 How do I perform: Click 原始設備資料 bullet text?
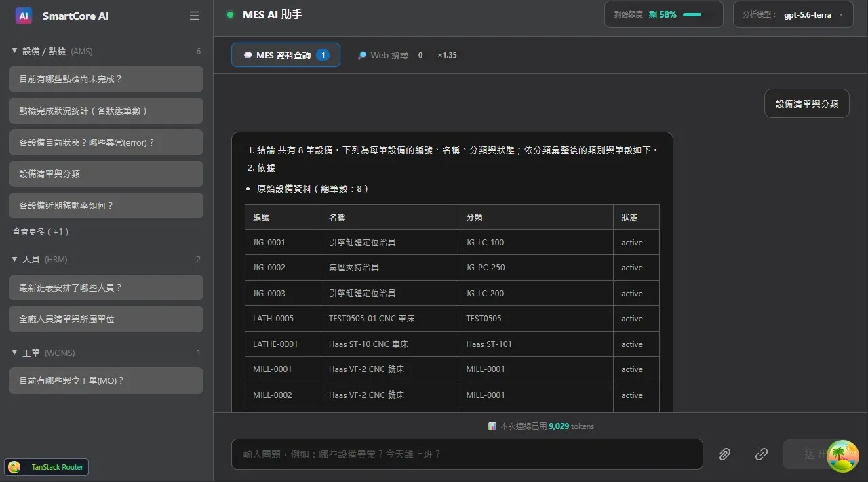pyautogui.click(x=313, y=189)
